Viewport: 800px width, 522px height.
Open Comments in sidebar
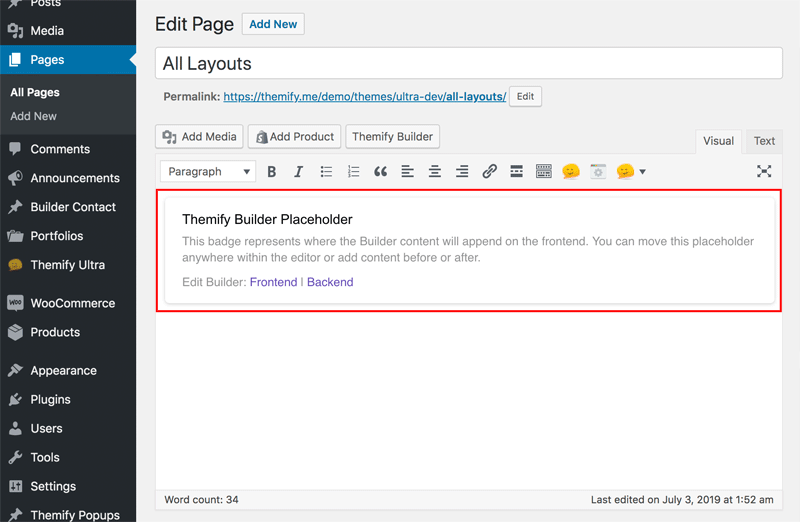click(x=68, y=149)
